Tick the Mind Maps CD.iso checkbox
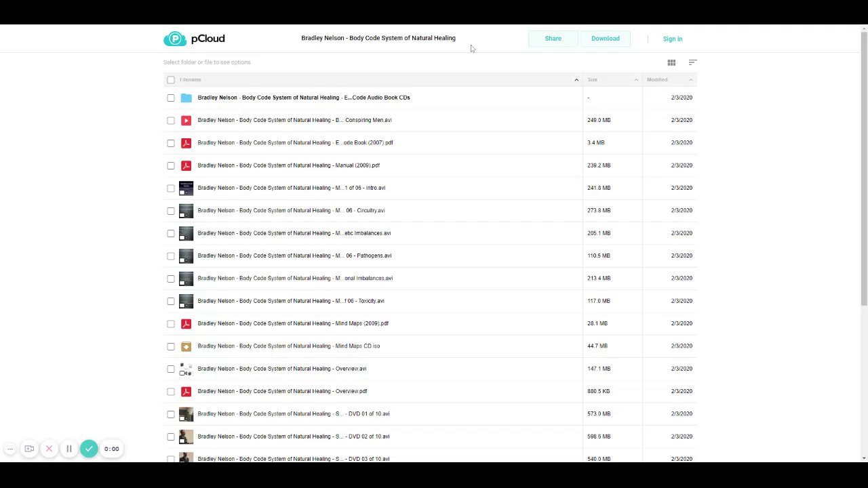The width and height of the screenshot is (868, 488). tap(171, 346)
